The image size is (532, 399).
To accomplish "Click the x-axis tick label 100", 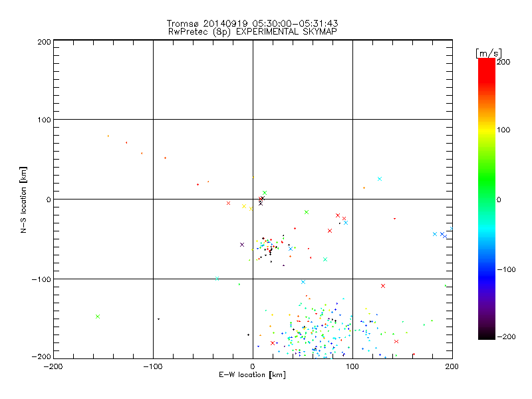I will tap(352, 366).
